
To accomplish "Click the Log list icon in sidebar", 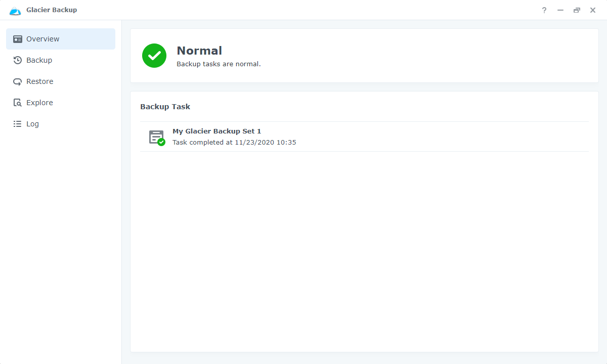I will click(17, 123).
